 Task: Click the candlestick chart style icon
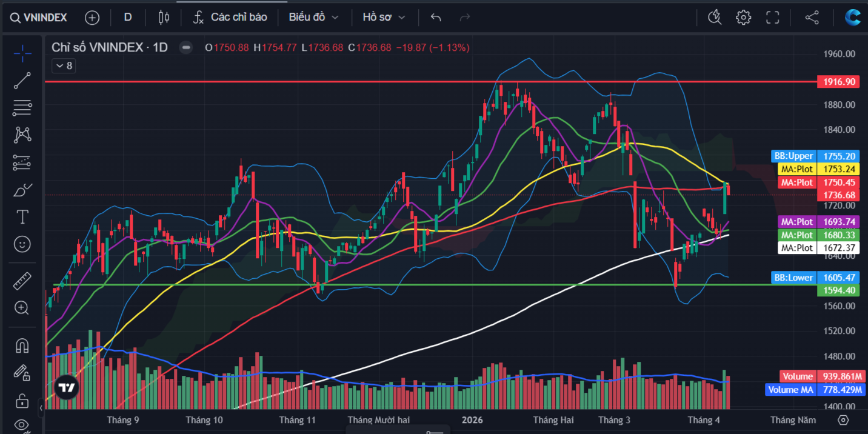(x=163, y=18)
